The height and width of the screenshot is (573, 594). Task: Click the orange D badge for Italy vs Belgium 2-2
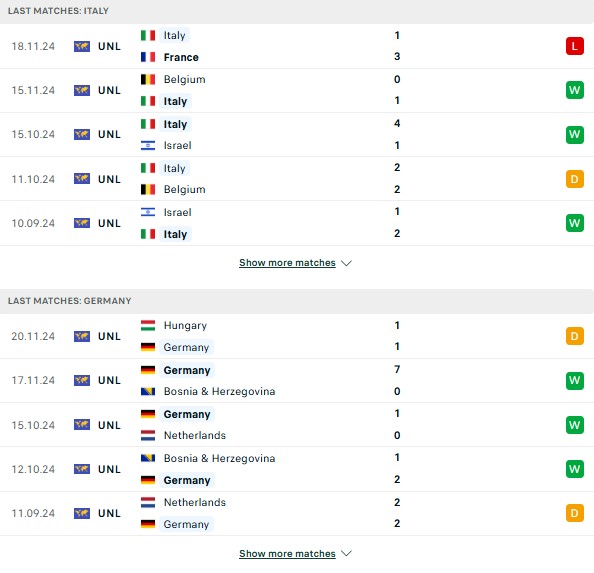point(574,179)
